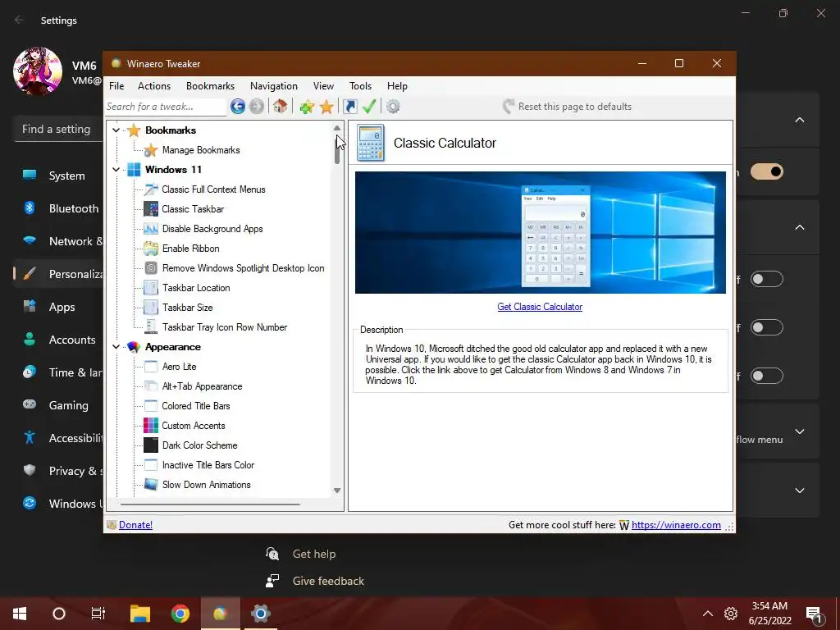Open the View menu
The height and width of the screenshot is (630, 840).
tap(323, 85)
